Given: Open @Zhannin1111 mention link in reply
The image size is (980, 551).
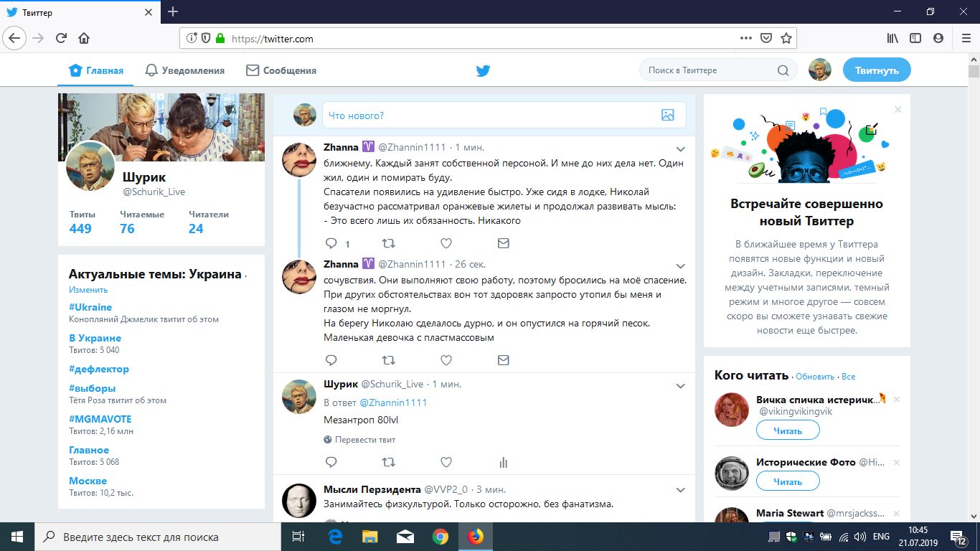Looking at the screenshot, I should pos(393,402).
